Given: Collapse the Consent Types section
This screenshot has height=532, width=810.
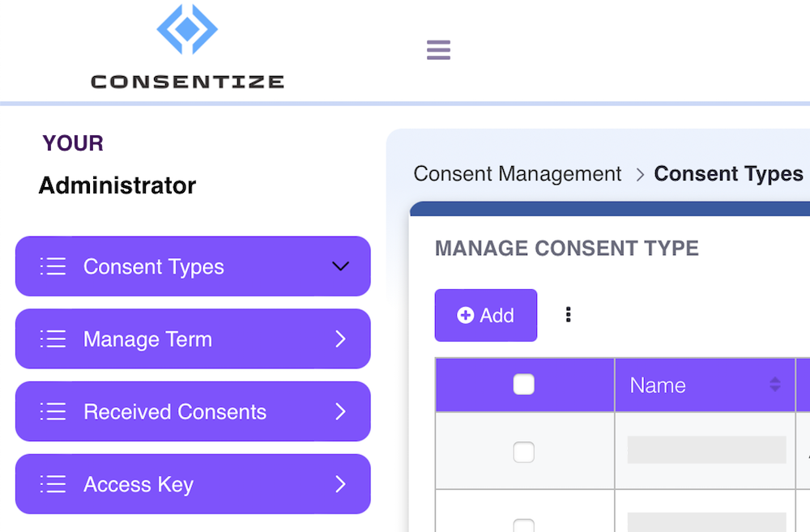Looking at the screenshot, I should [340, 266].
